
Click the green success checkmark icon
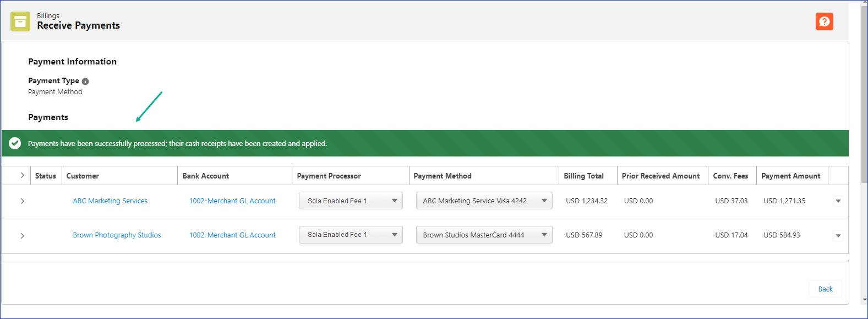click(x=15, y=143)
